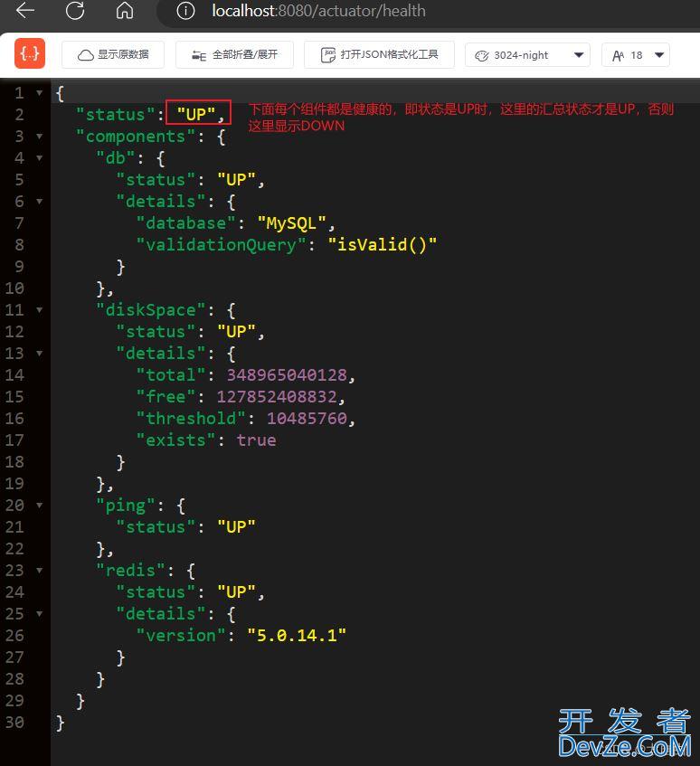The width and height of the screenshot is (700, 766).
Task: Click 显示原数据 button to show raw data
Action: pyautogui.click(x=113, y=54)
